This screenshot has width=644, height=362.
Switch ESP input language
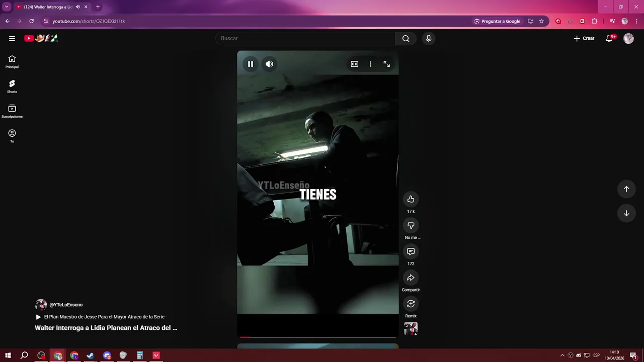(597, 355)
